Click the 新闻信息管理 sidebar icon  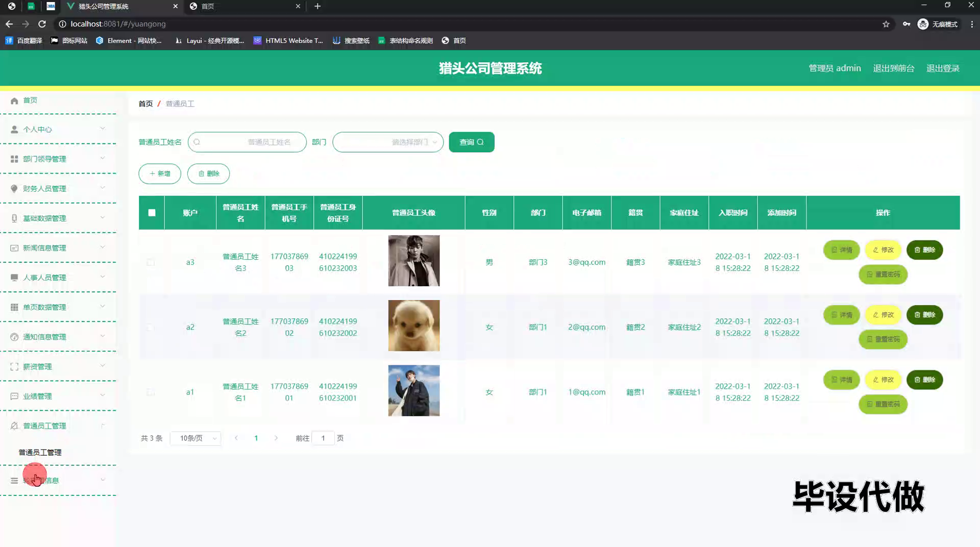coord(14,248)
